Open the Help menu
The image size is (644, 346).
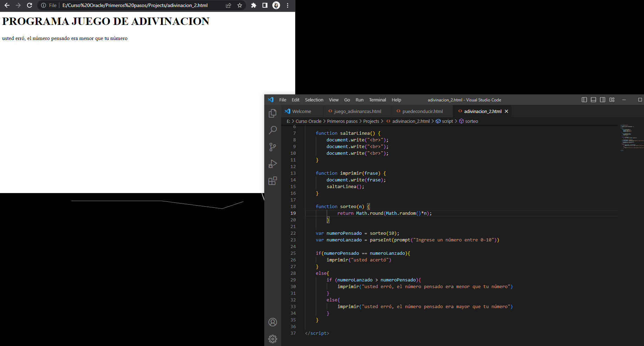(x=396, y=100)
